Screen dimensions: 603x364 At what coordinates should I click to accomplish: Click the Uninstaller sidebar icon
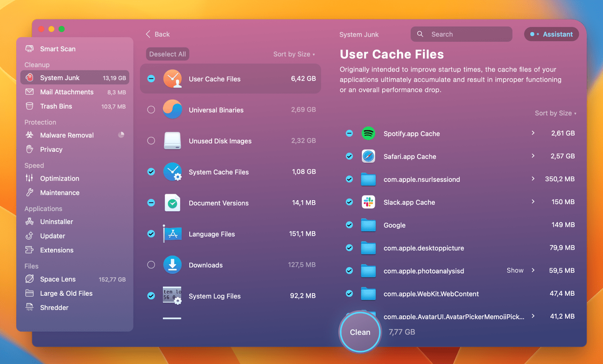[x=29, y=222]
